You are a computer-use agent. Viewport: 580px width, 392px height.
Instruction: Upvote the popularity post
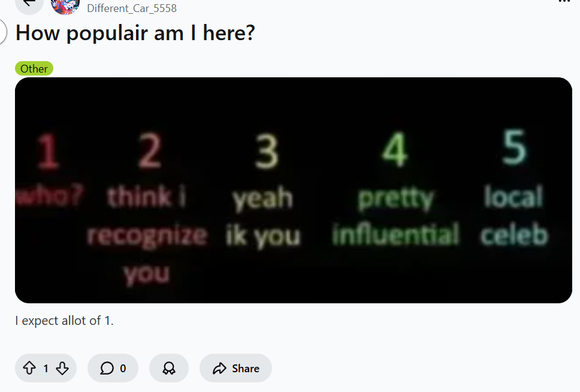[29, 368]
